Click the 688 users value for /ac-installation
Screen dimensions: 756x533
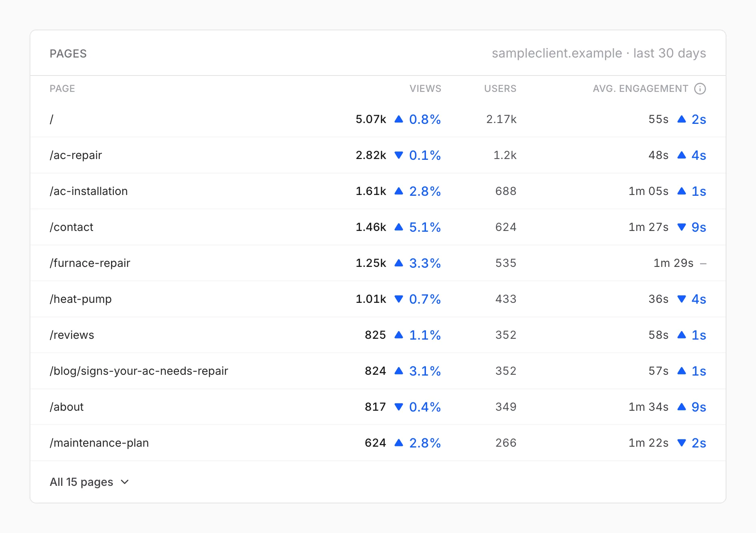pos(506,191)
